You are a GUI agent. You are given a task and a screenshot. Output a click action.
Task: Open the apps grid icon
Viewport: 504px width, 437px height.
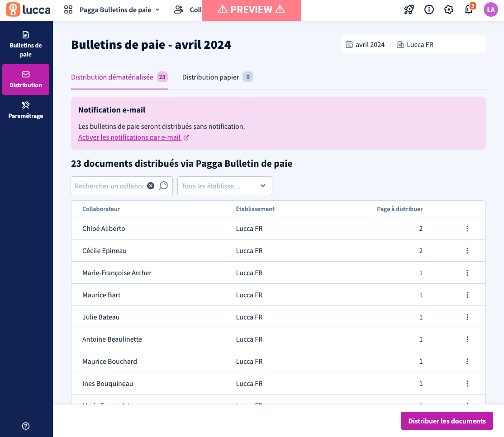(68, 9)
